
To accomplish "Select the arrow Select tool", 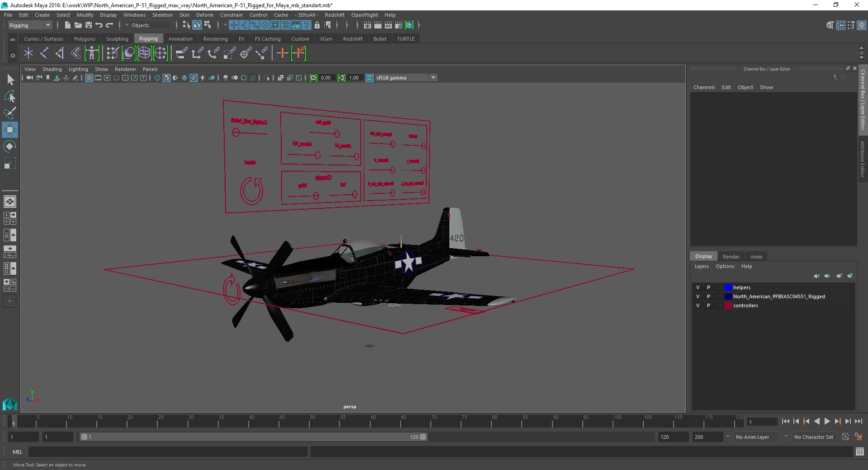I will [10, 80].
